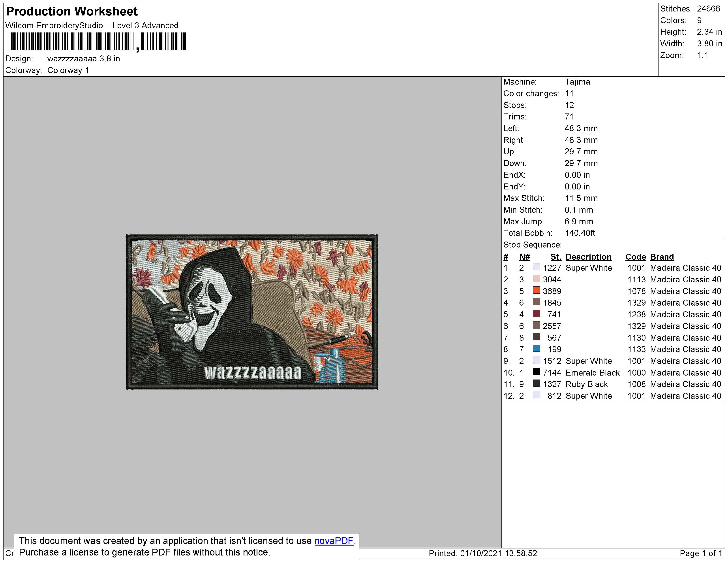Click stitch count '7144' in stop row 10
Image resolution: width=728 pixels, height=563 pixels.
coord(552,372)
